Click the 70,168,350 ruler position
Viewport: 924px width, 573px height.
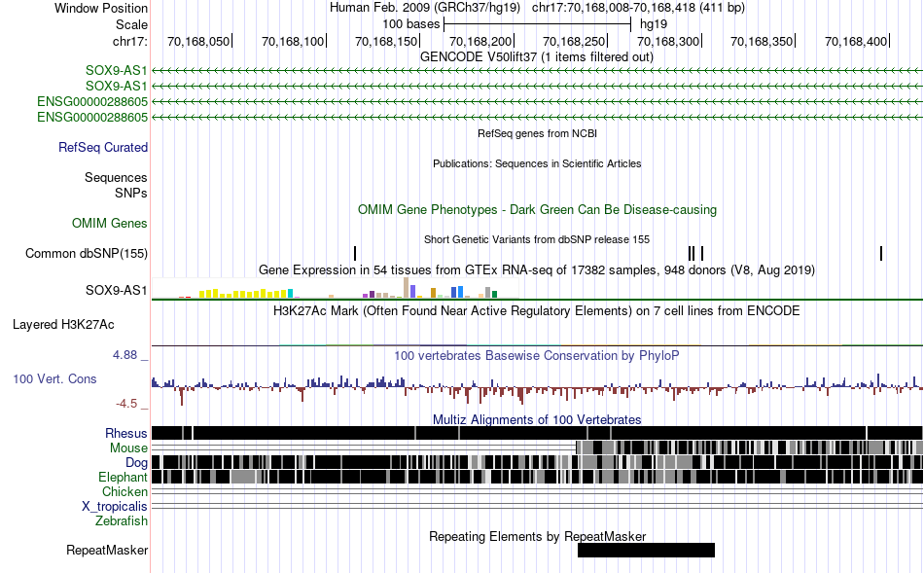[x=762, y=41]
